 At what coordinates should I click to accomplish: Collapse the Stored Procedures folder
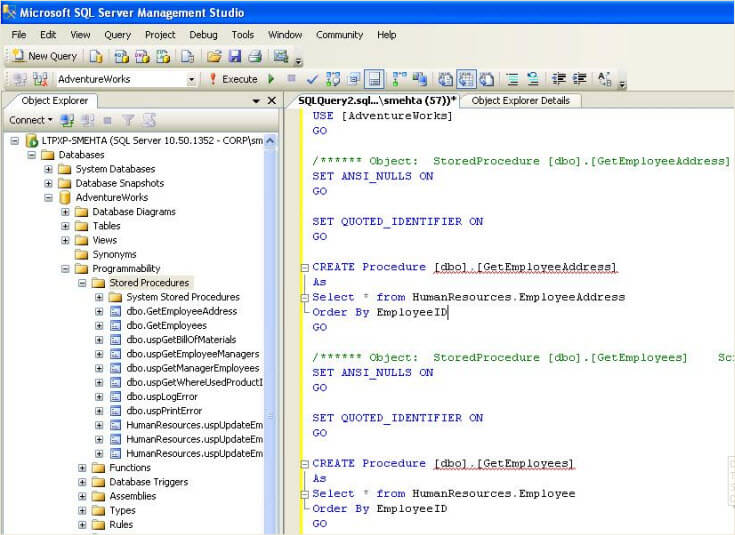coord(82,283)
